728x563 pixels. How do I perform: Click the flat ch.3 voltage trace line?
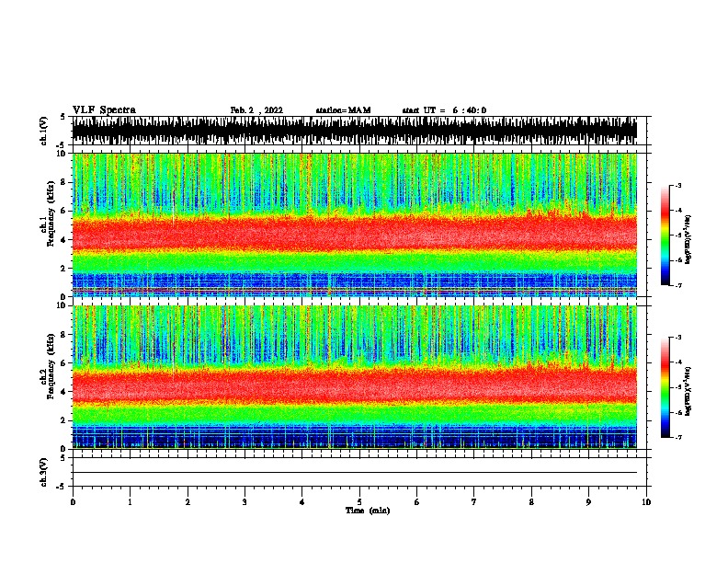pos(355,473)
